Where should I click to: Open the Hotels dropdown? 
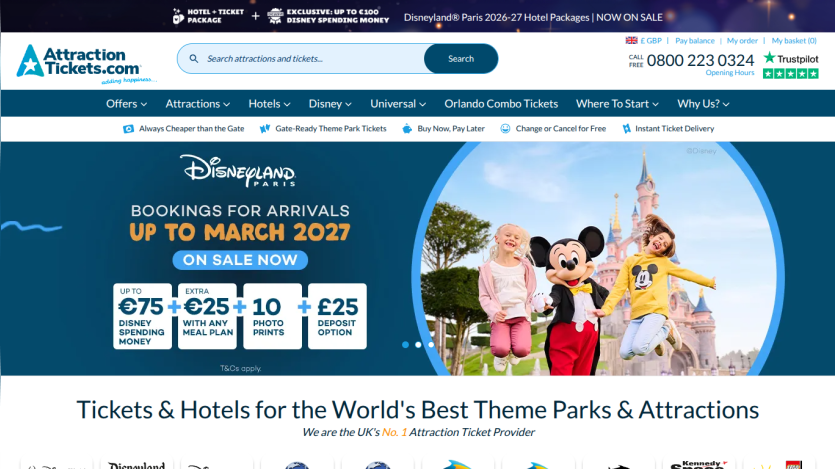point(269,104)
